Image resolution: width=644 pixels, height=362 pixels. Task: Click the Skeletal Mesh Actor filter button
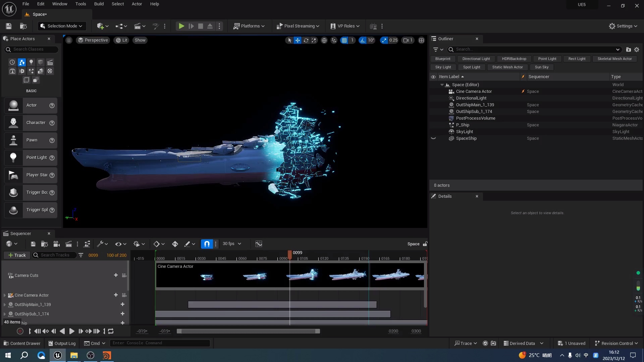click(614, 59)
